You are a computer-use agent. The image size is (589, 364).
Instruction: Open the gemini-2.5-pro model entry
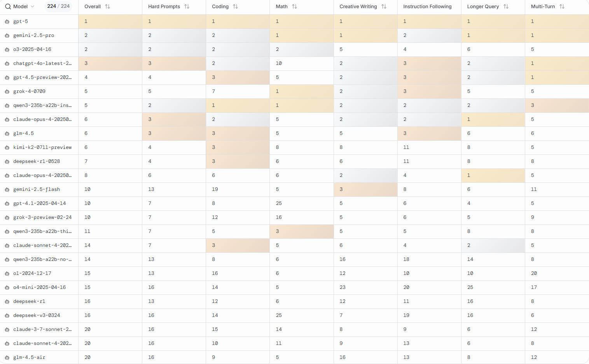[33, 35]
